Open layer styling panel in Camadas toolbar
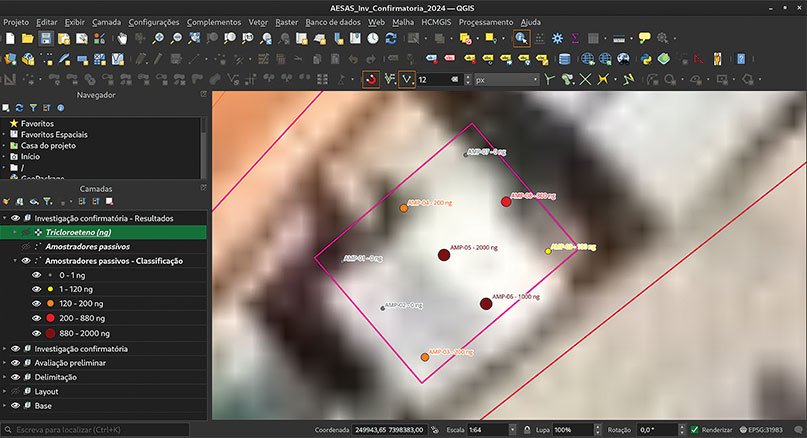The height and width of the screenshot is (438, 807). 6,201
